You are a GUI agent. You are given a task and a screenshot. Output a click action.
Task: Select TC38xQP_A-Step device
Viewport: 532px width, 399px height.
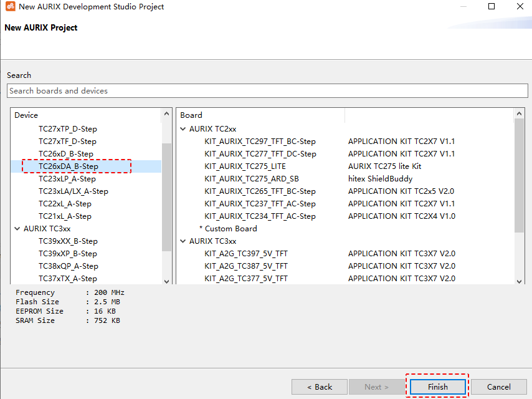click(x=69, y=266)
